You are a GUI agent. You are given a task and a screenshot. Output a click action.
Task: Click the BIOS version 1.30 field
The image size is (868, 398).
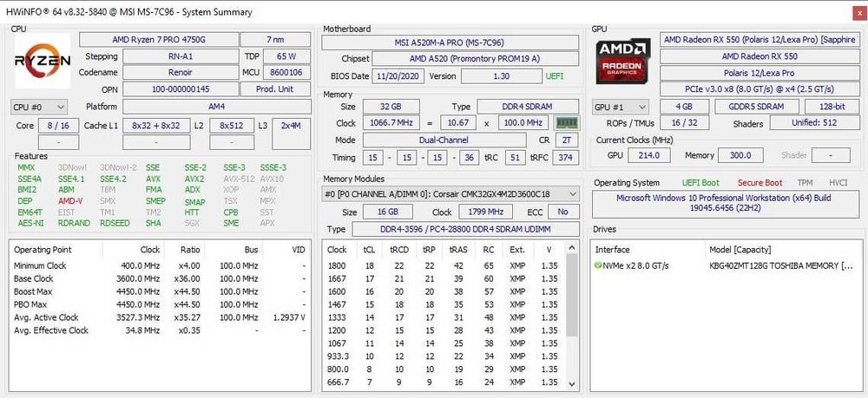(x=501, y=75)
